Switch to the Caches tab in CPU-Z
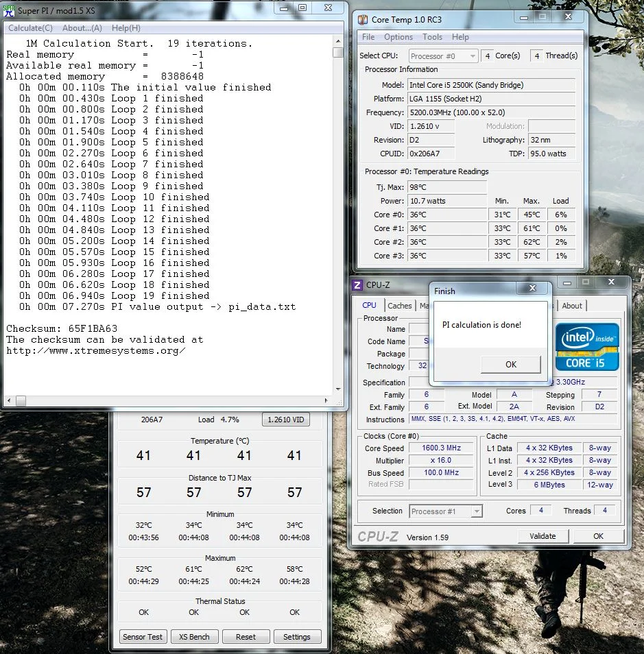This screenshot has width=644, height=654. point(399,305)
